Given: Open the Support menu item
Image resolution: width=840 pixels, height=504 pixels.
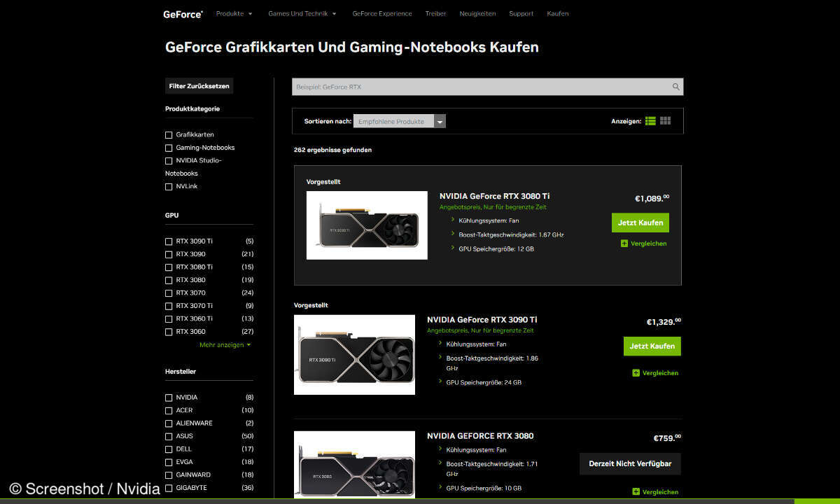Looking at the screenshot, I should click(x=521, y=13).
